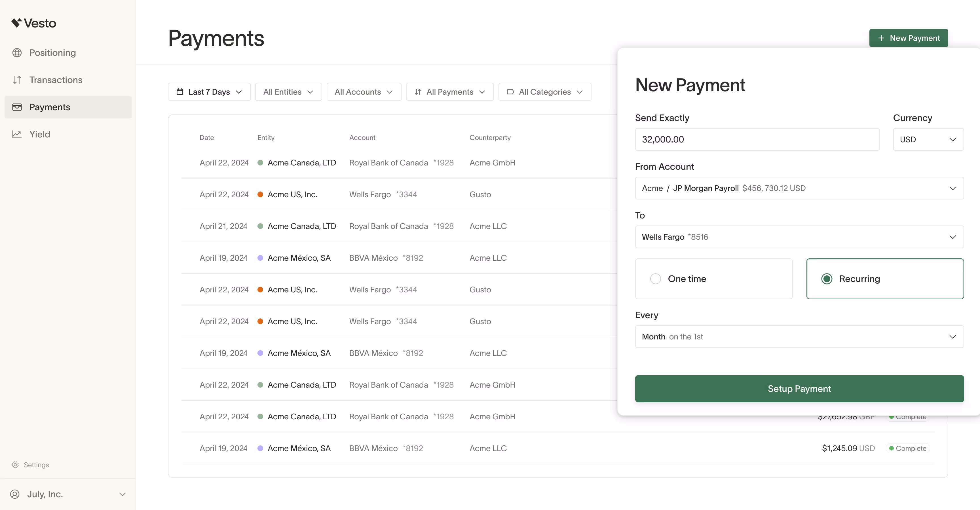Click Acme LLC counterparty in April 21 row
This screenshot has height=510, width=980.
[488, 226]
